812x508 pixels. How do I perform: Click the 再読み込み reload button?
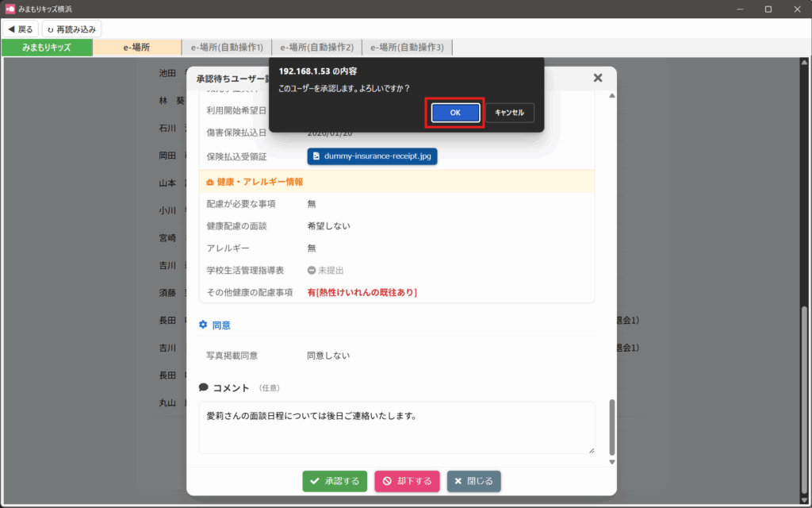click(x=71, y=29)
